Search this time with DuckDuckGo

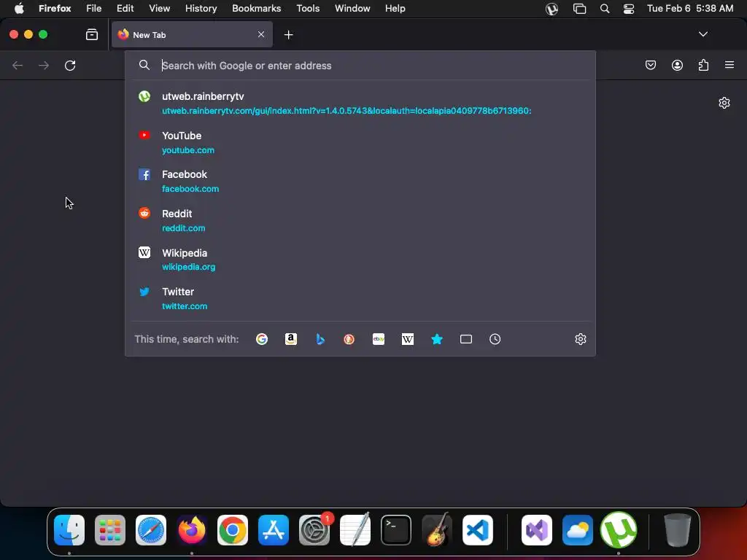349,339
